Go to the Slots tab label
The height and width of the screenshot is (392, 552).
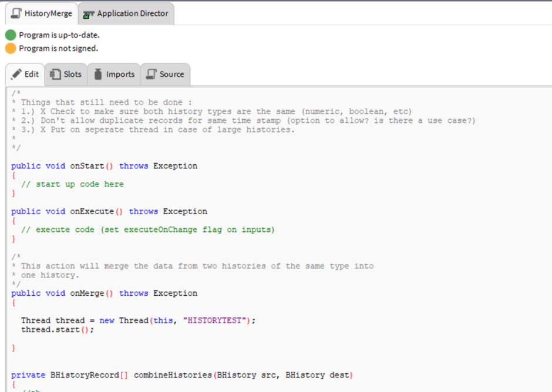tap(73, 74)
